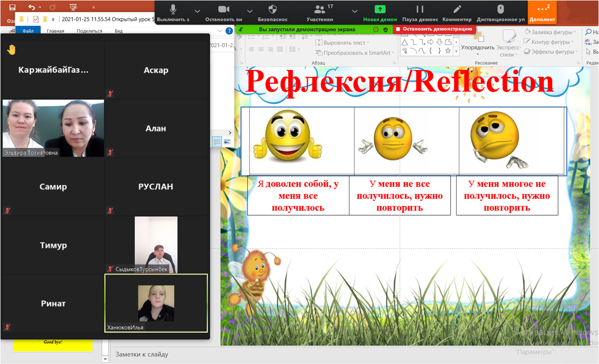Click the blue help question mark icon
The height and width of the screenshot is (364, 599).
tap(229, 31)
